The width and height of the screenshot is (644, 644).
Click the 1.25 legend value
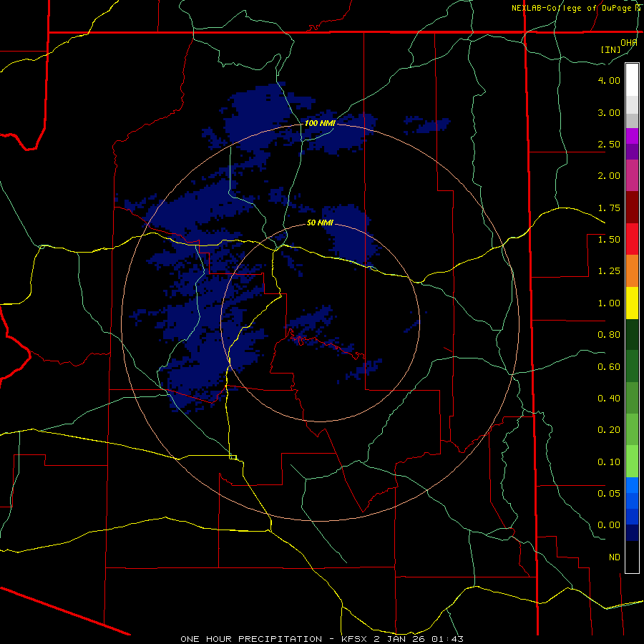(x=609, y=271)
